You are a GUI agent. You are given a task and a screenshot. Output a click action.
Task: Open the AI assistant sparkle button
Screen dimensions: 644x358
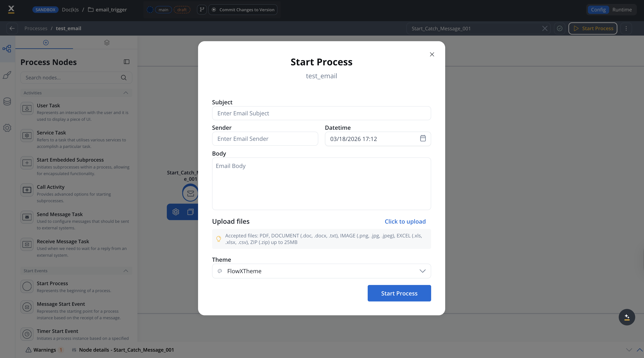(627, 317)
